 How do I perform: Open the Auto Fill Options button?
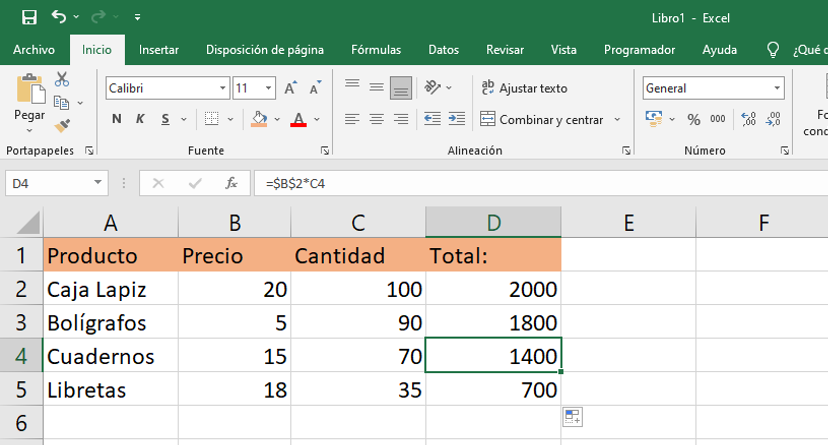tap(573, 417)
